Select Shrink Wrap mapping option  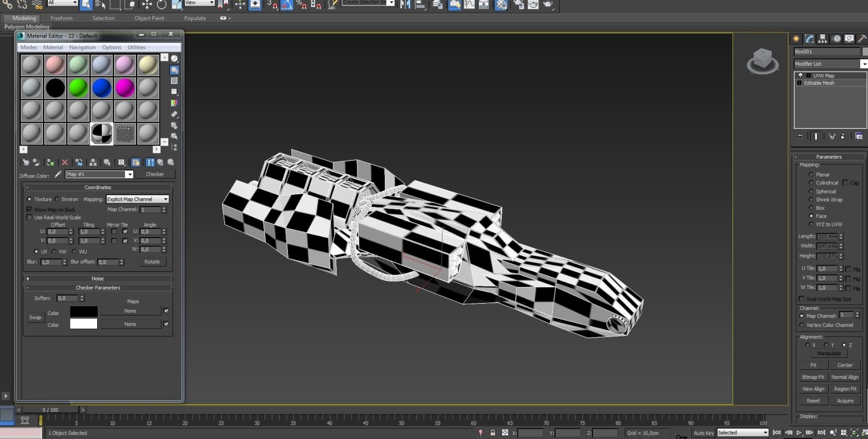click(x=811, y=199)
